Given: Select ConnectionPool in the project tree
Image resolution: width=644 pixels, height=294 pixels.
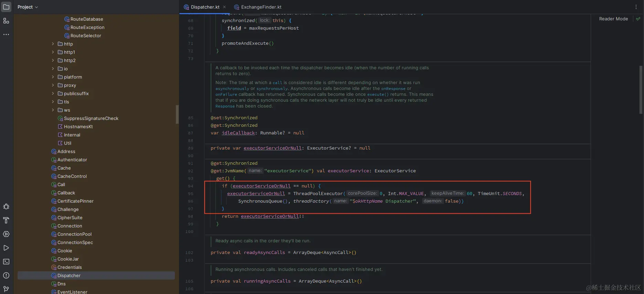Looking at the screenshot, I should pyautogui.click(x=74, y=234).
